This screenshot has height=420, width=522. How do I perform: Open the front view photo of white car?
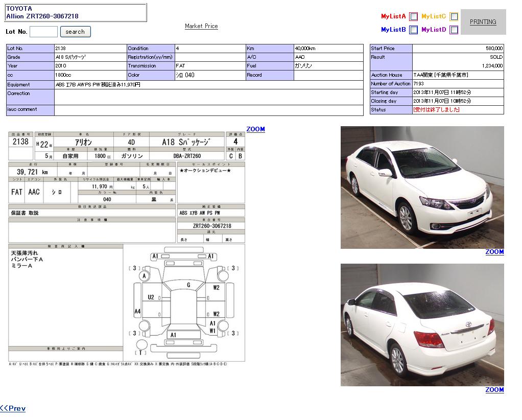tap(422, 187)
